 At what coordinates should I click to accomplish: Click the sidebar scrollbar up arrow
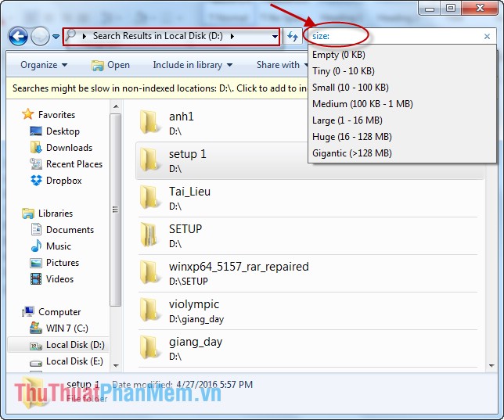point(116,106)
